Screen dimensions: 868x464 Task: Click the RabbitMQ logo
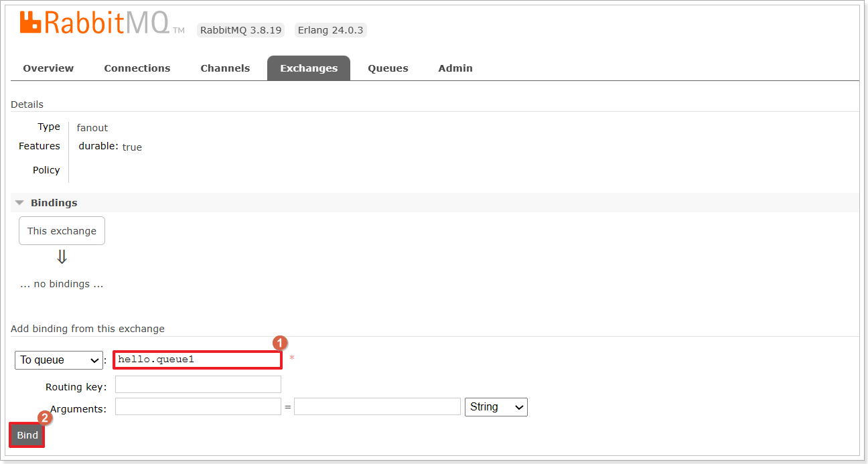pyautogui.click(x=102, y=23)
